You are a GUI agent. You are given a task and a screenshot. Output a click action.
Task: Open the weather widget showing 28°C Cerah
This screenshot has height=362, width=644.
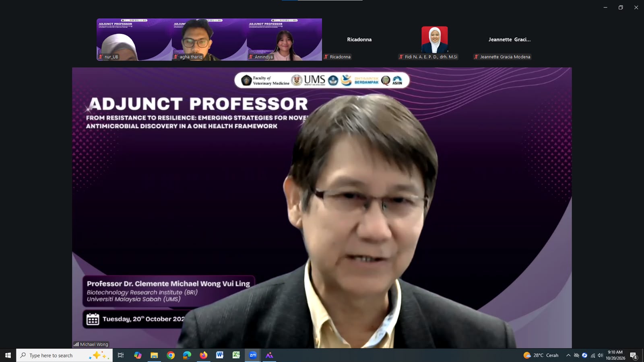(541, 355)
